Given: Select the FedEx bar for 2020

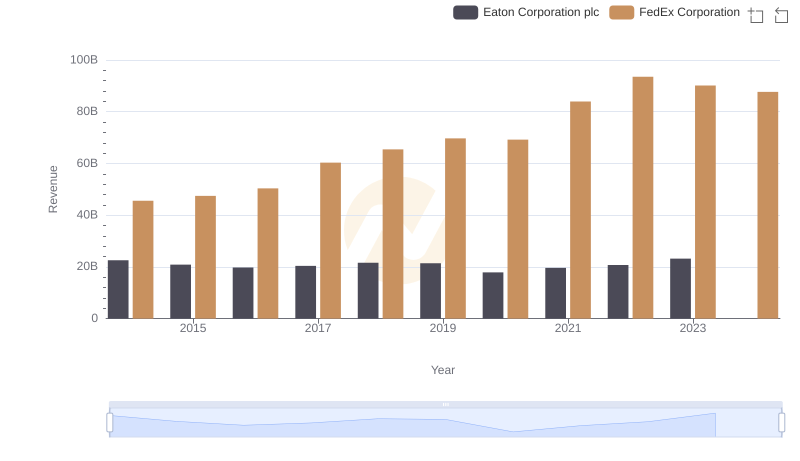Looking at the screenshot, I should coord(518,229).
